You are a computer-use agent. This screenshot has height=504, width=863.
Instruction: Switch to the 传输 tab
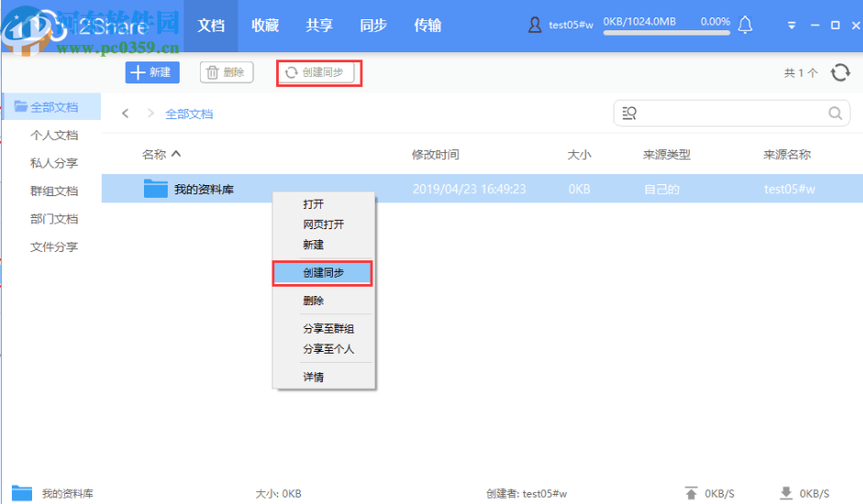coord(427,26)
